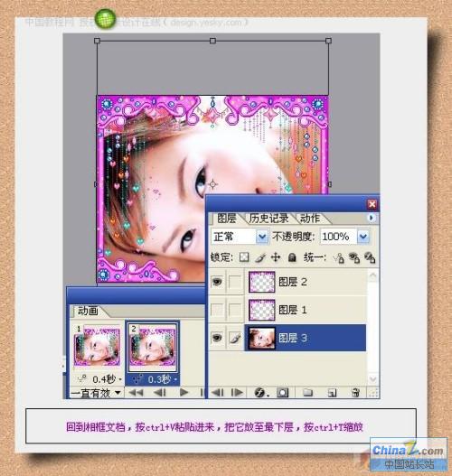This screenshot has height=476, width=452.
Task: Click the lock all padlock icon
Action: tap(292, 257)
